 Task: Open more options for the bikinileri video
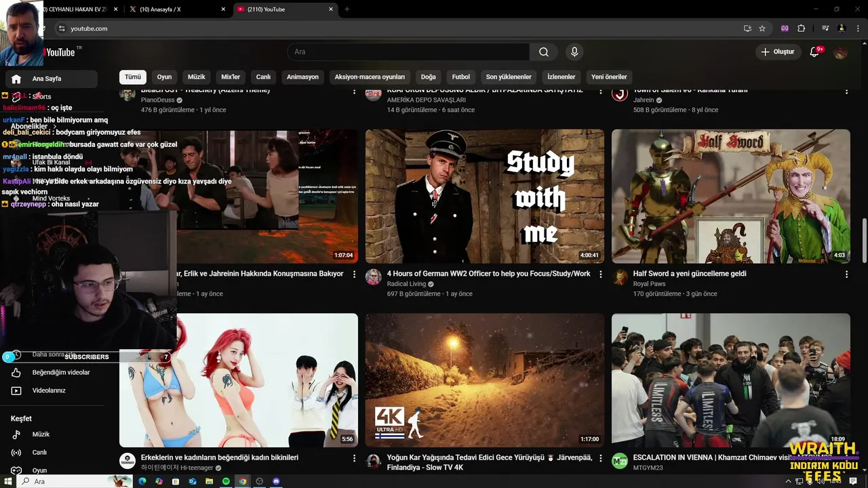(354, 458)
